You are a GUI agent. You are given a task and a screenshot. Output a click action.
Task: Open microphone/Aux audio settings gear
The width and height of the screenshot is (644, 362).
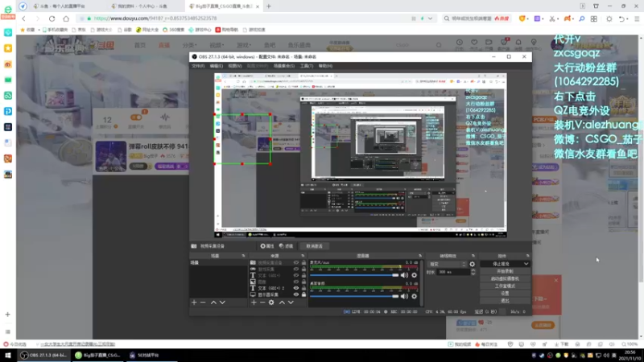click(x=414, y=275)
